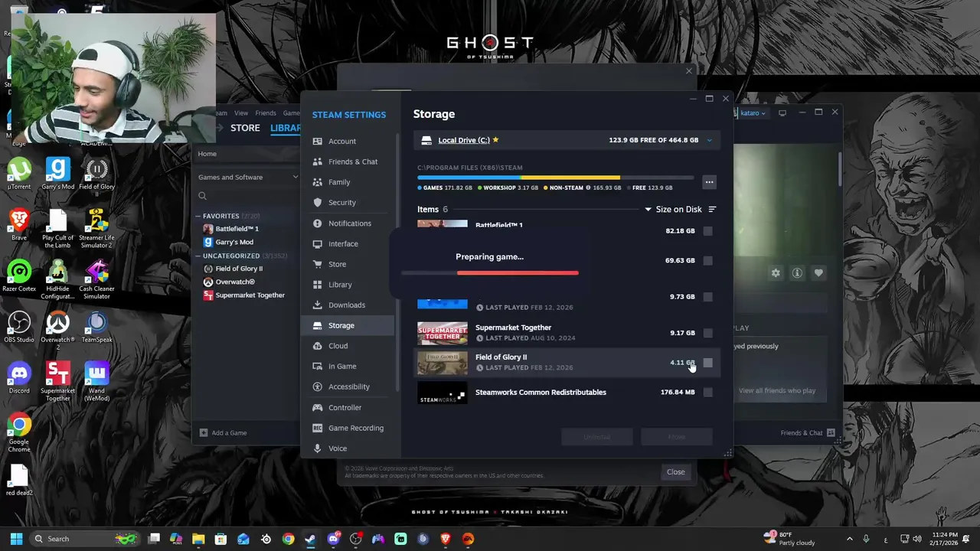Check the Supermarket Together storage checkbox
980x551 pixels.
pos(707,333)
